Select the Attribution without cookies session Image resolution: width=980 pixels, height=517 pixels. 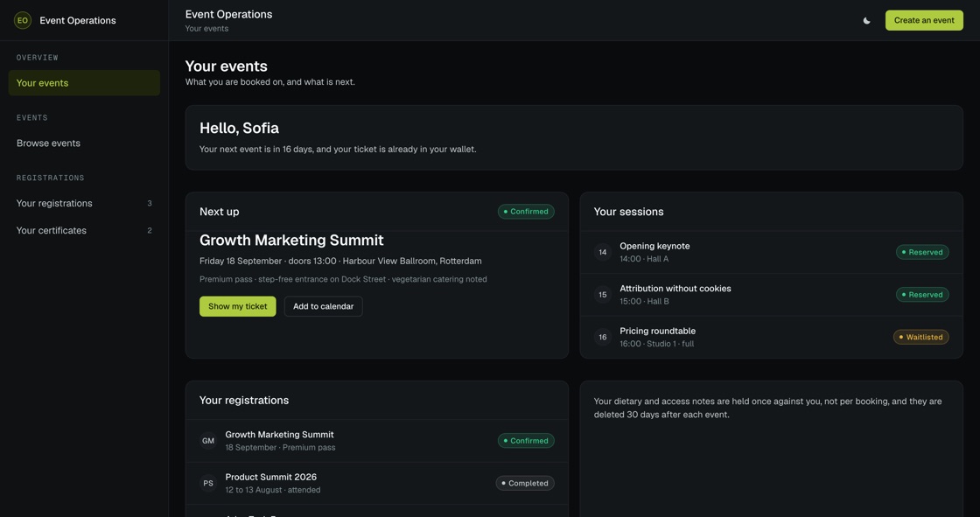tap(771, 295)
